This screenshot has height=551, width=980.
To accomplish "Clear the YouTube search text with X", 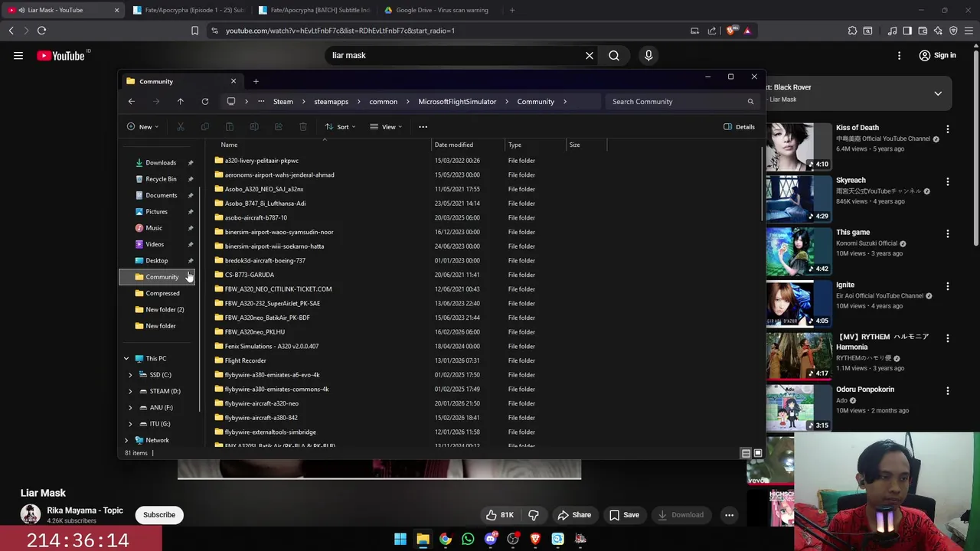I will click(590, 55).
